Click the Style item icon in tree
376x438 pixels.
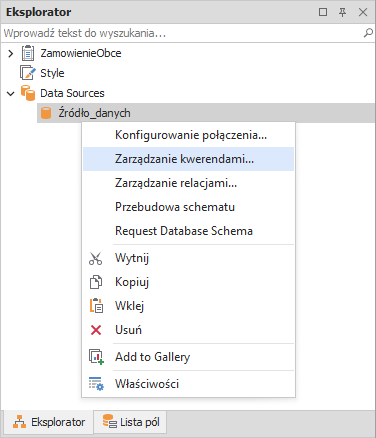point(28,73)
